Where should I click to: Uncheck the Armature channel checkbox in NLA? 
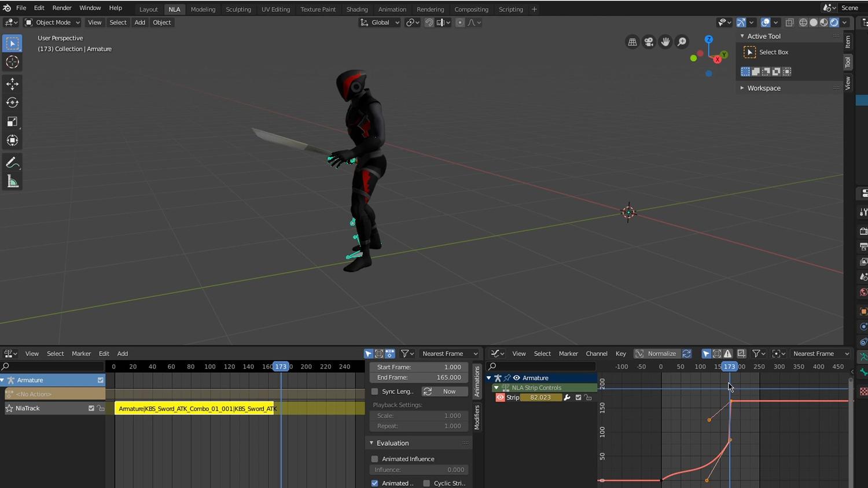point(101,380)
